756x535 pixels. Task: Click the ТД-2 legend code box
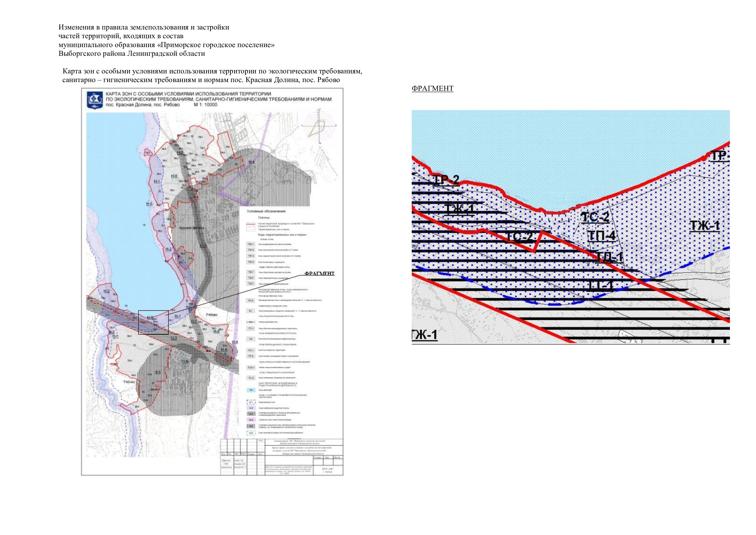click(251, 278)
